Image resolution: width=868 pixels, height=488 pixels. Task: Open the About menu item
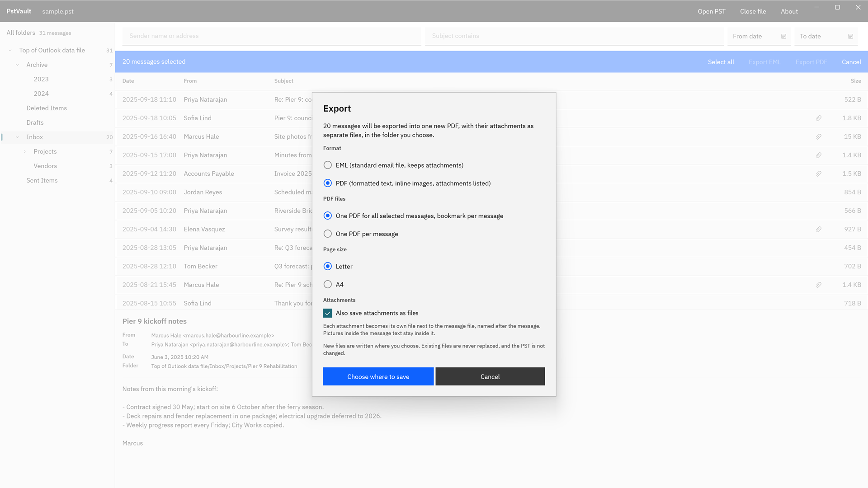(789, 11)
